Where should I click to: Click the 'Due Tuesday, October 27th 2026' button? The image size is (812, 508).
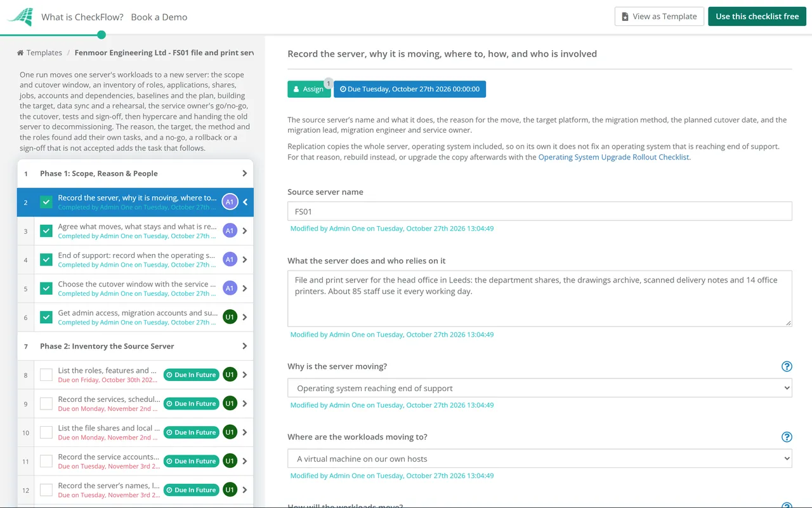pos(410,89)
